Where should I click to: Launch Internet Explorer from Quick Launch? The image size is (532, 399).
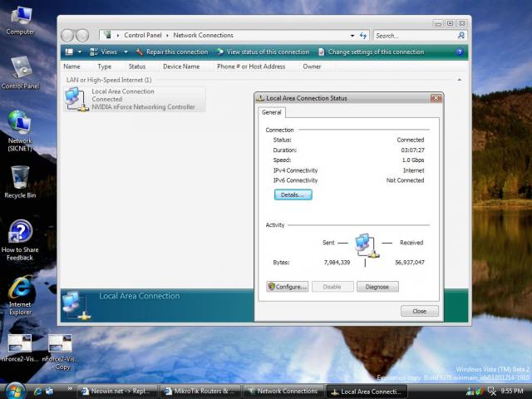(x=38, y=391)
